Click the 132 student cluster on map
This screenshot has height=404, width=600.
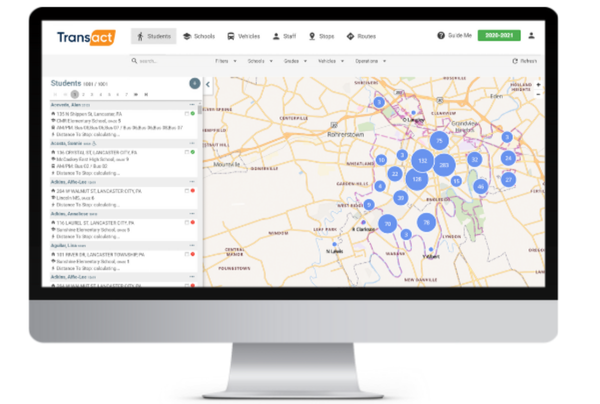click(x=422, y=161)
